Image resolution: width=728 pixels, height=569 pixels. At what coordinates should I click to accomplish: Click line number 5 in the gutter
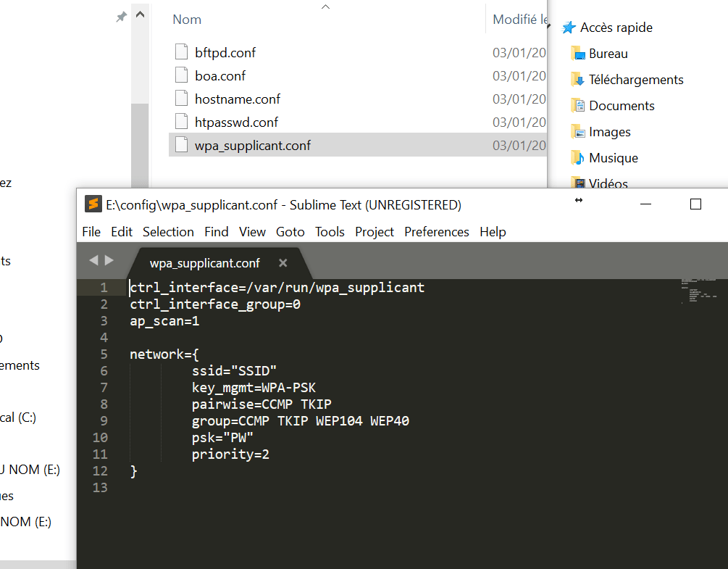tap(104, 354)
